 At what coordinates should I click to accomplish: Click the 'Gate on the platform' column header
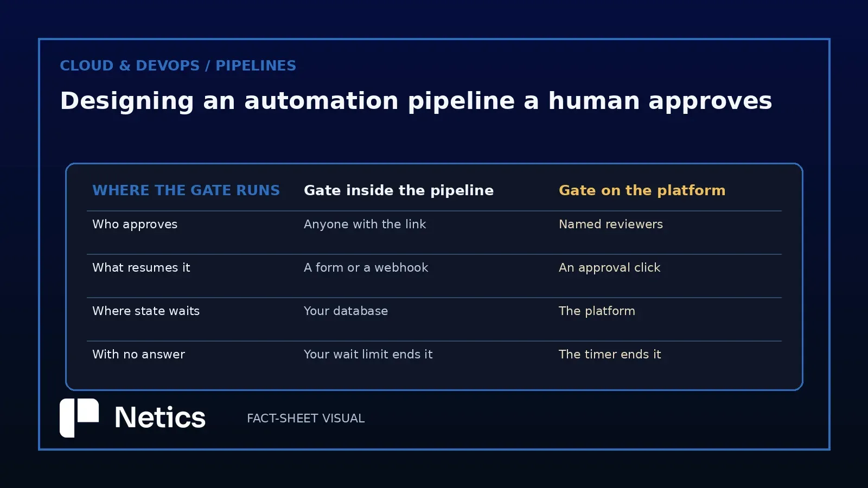click(642, 190)
